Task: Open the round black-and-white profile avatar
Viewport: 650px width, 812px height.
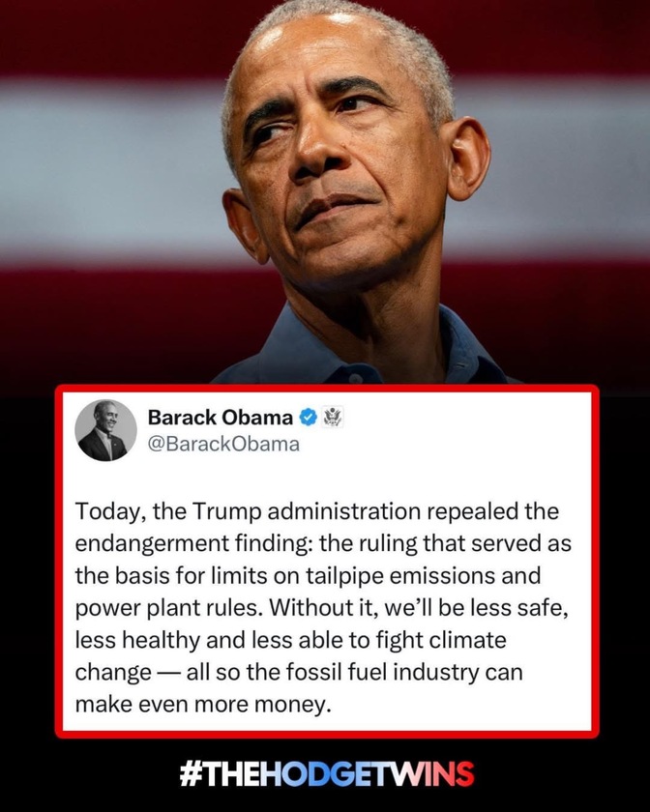Action: (105, 430)
